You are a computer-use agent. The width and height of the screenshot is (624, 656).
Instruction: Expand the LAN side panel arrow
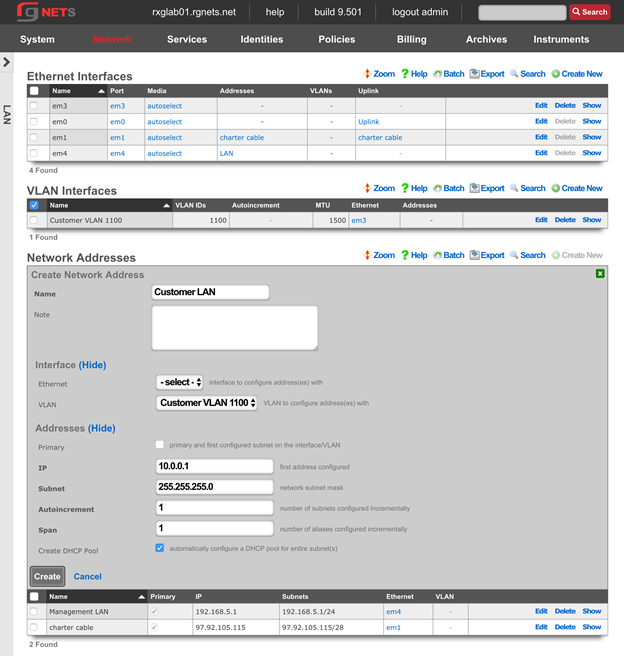pyautogui.click(x=7, y=62)
